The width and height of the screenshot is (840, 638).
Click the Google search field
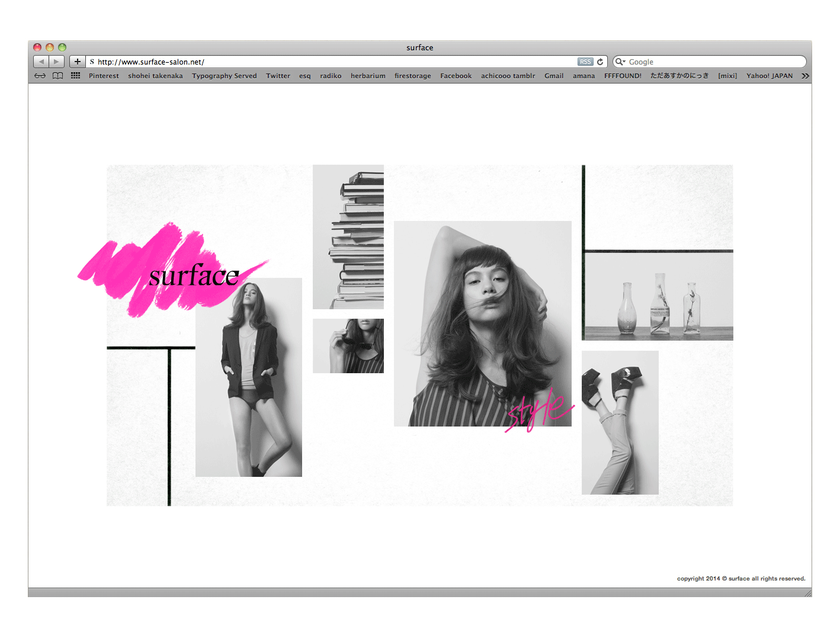tap(710, 62)
